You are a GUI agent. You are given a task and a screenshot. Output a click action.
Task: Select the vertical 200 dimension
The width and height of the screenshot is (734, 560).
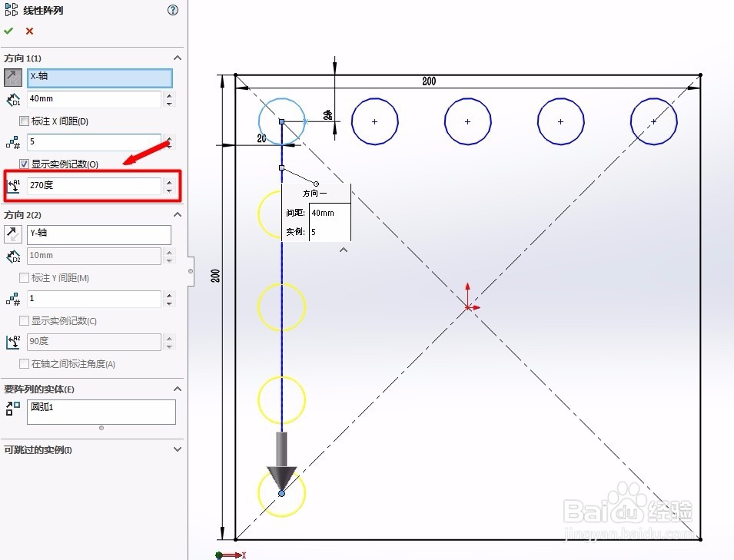pyautogui.click(x=215, y=276)
